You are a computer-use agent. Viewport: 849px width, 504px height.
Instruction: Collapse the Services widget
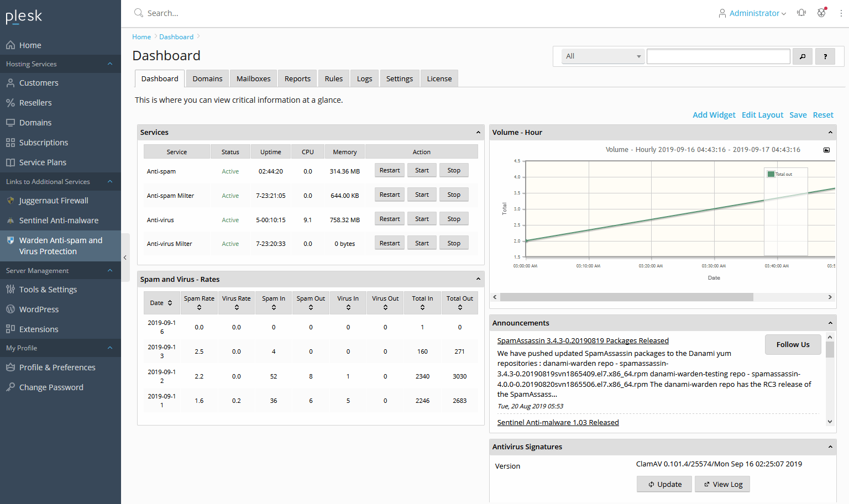[478, 133]
